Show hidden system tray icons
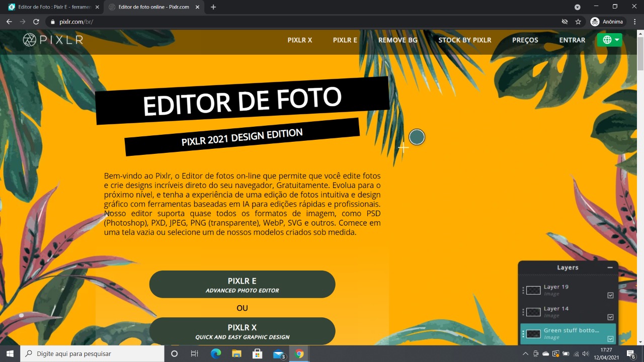The height and width of the screenshot is (362, 644). [525, 353]
